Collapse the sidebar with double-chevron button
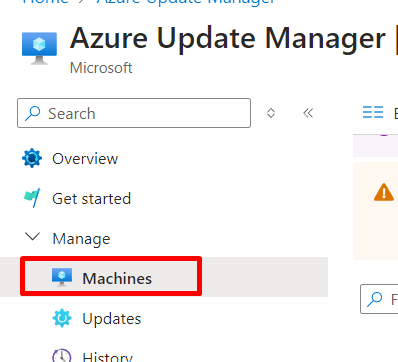The image size is (398, 362). click(308, 113)
